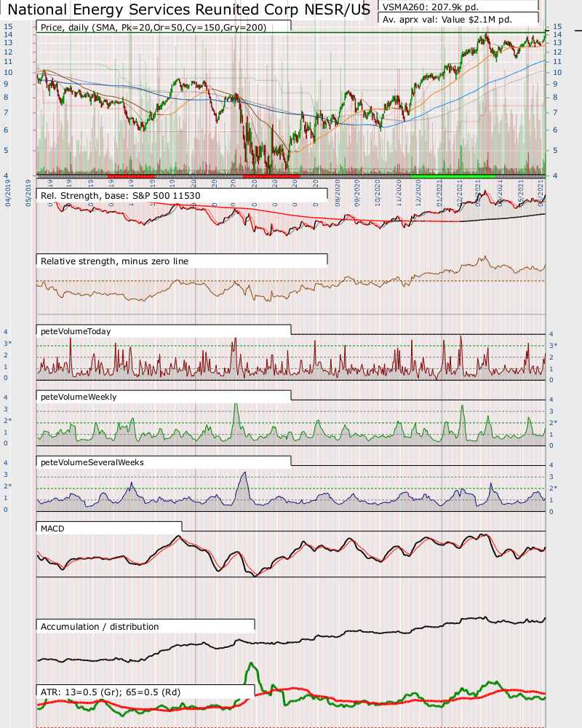Select the Price, daily SMA panel header
Viewport: 582px width, 728px height.
pos(154,28)
